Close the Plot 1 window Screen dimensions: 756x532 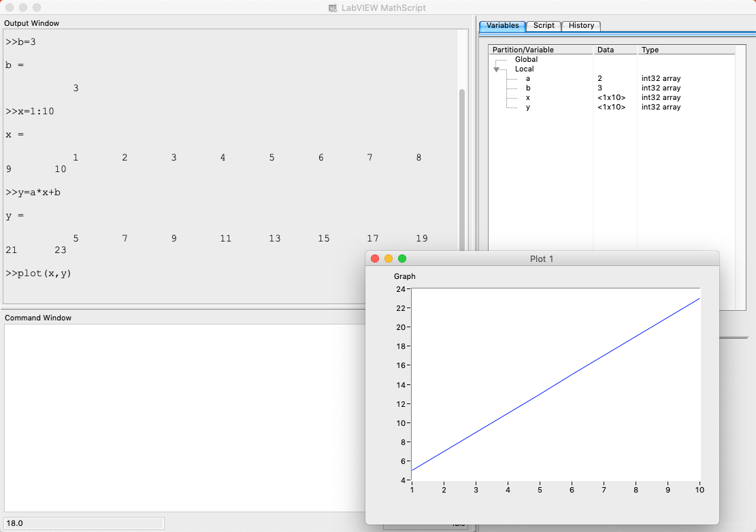coord(375,259)
